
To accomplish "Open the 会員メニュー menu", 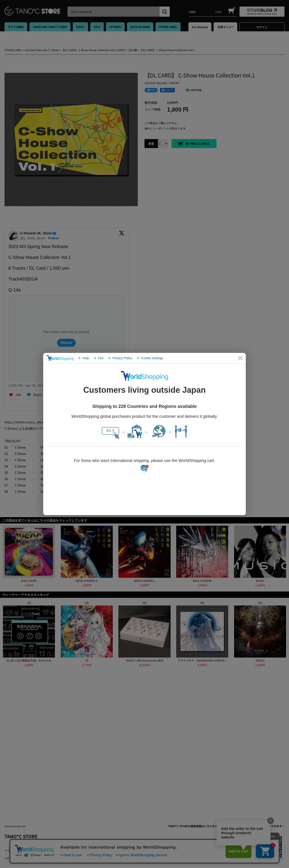I will coord(225,27).
